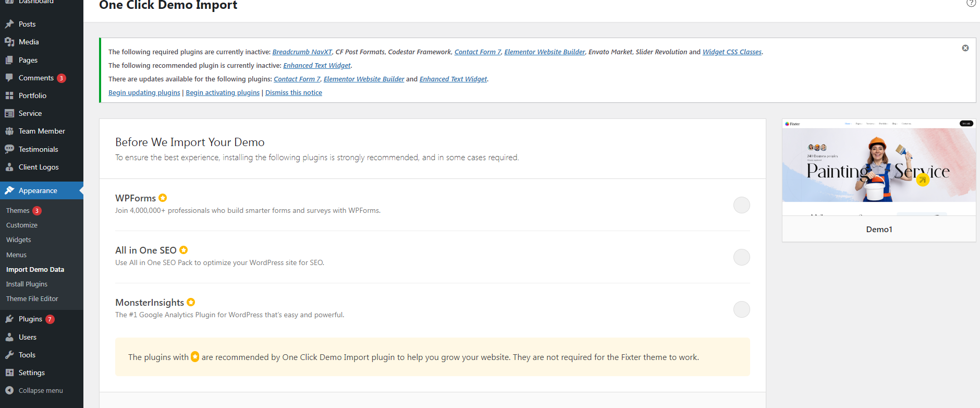The image size is (980, 408).
Task: Click the star icon in the recommendation note
Action: coord(195,357)
